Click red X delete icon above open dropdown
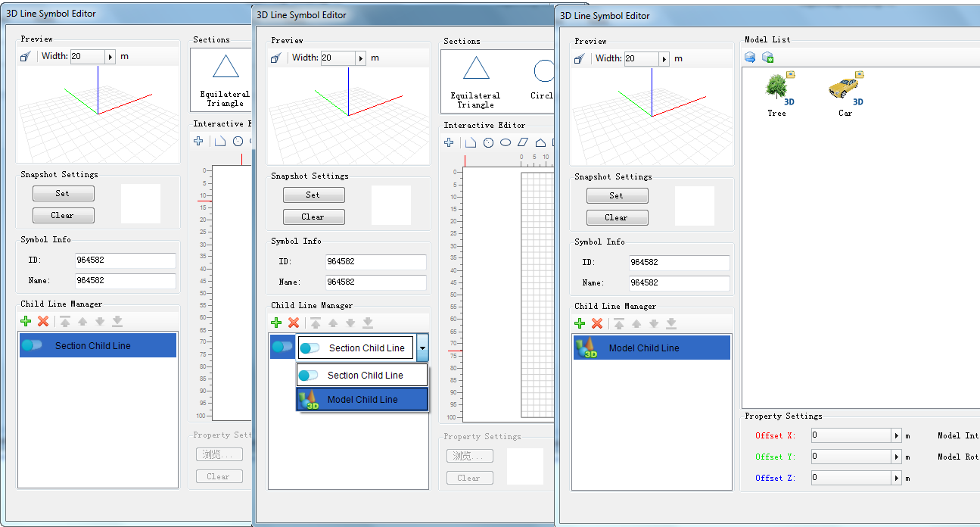The height and width of the screenshot is (527, 980). 294,323
